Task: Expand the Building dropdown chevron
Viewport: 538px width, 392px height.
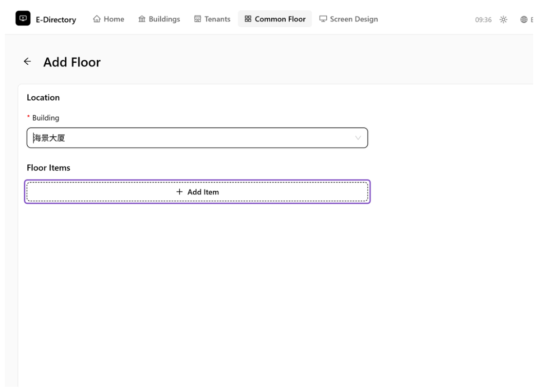Action: point(358,138)
